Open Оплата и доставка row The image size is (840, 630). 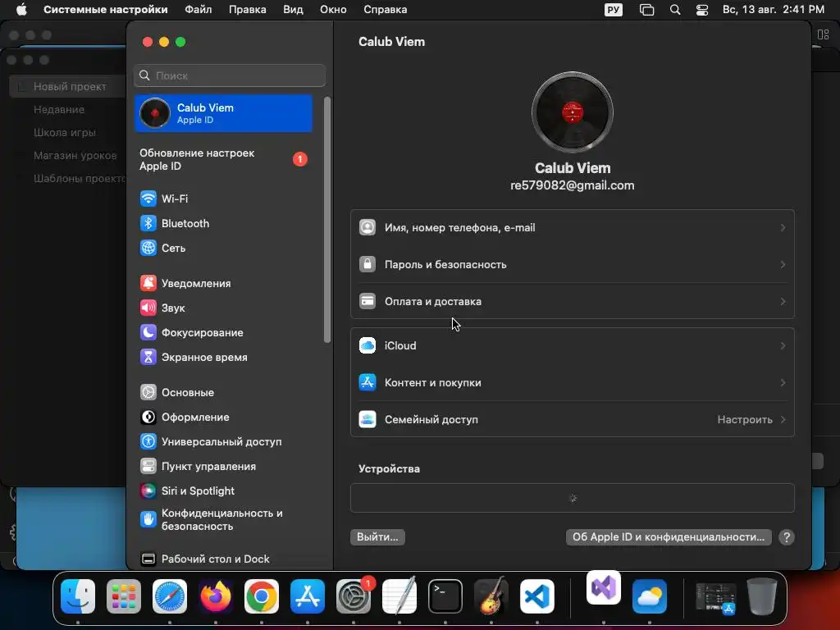pos(572,302)
